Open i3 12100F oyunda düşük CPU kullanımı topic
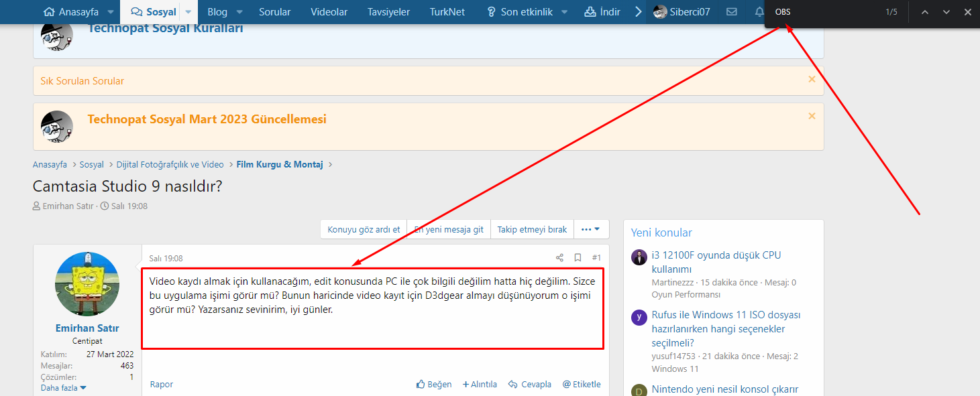 pyautogui.click(x=716, y=262)
